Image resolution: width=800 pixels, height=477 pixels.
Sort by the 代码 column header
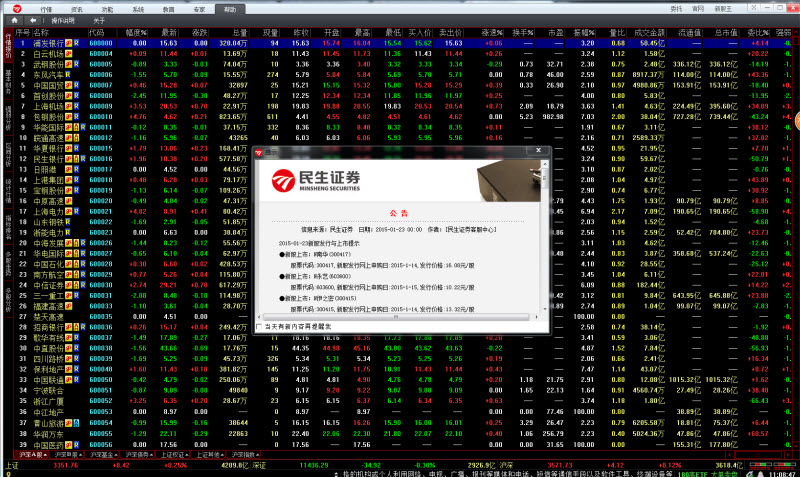click(96, 33)
